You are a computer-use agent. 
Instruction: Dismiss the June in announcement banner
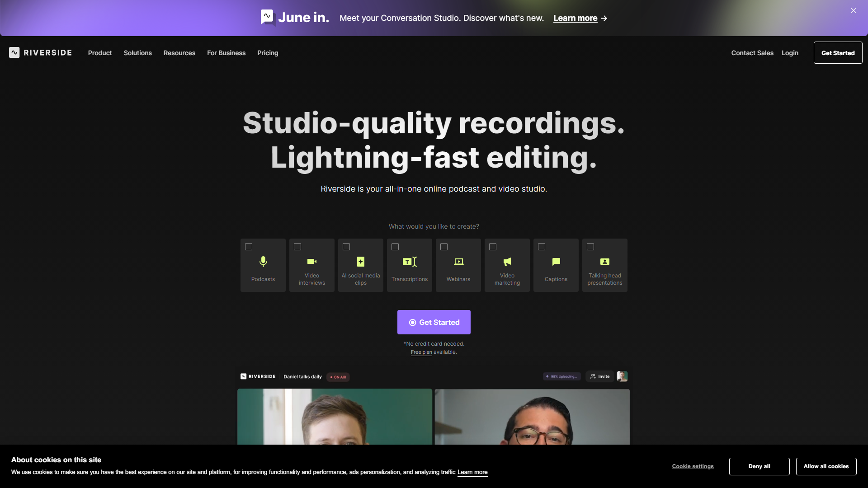point(853,10)
